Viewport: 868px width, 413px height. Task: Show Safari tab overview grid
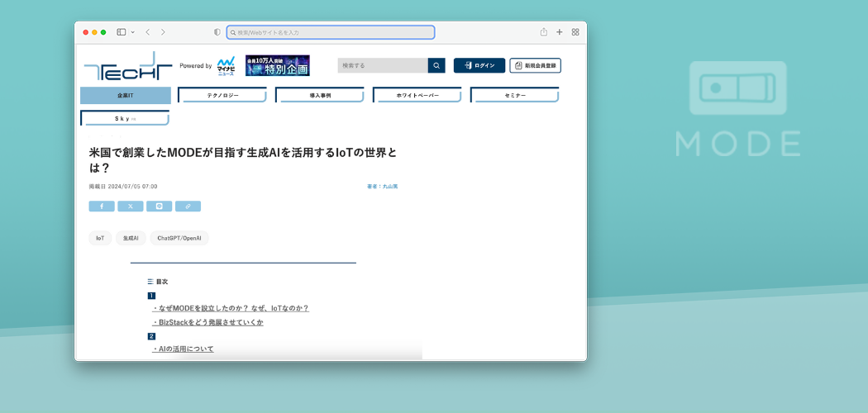pos(575,32)
